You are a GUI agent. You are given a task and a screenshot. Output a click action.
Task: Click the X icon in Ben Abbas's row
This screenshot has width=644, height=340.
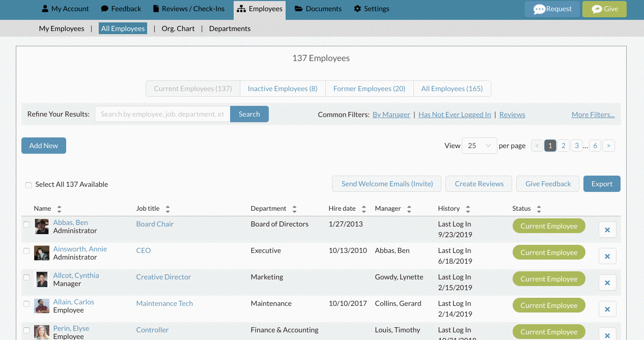(607, 230)
